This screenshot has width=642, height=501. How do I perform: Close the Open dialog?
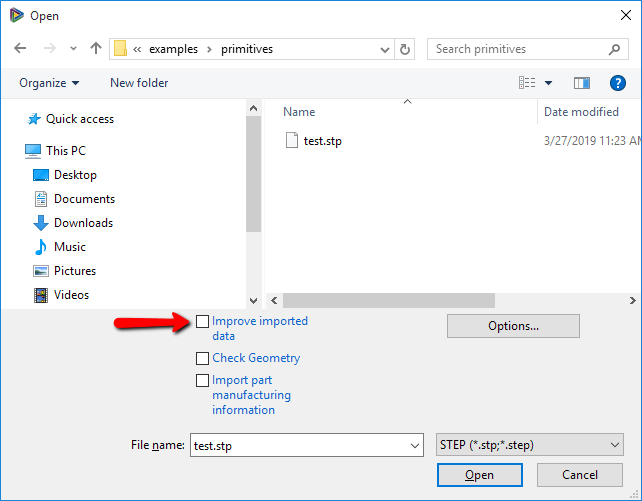pos(626,16)
